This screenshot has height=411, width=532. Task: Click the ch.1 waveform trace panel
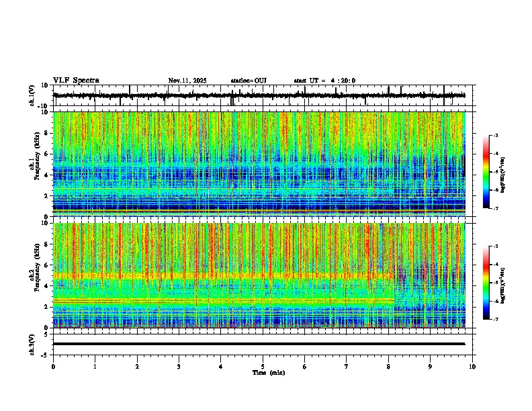[264, 95]
